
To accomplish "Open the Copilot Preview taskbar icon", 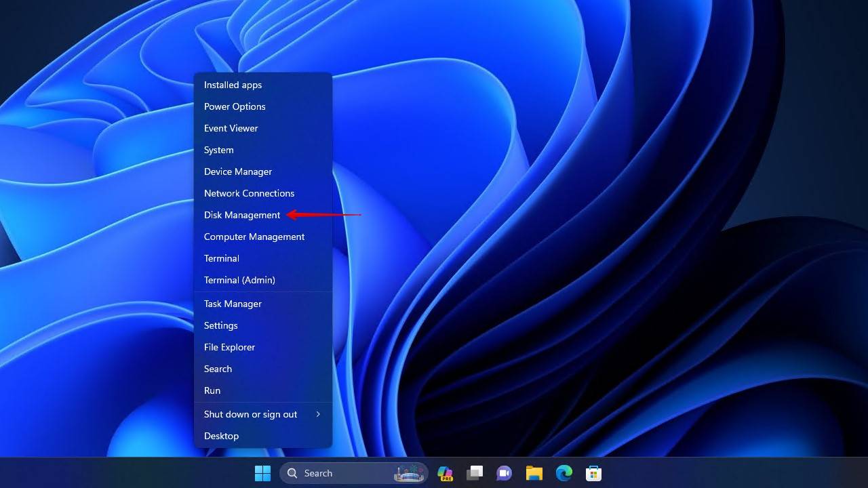I will [x=445, y=473].
